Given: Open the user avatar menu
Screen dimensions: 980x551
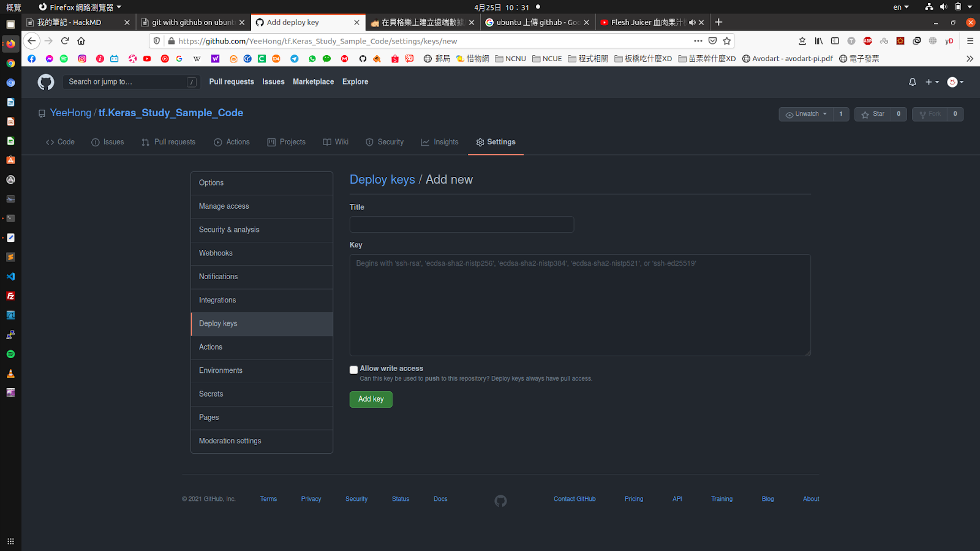Looking at the screenshot, I should 955,82.
